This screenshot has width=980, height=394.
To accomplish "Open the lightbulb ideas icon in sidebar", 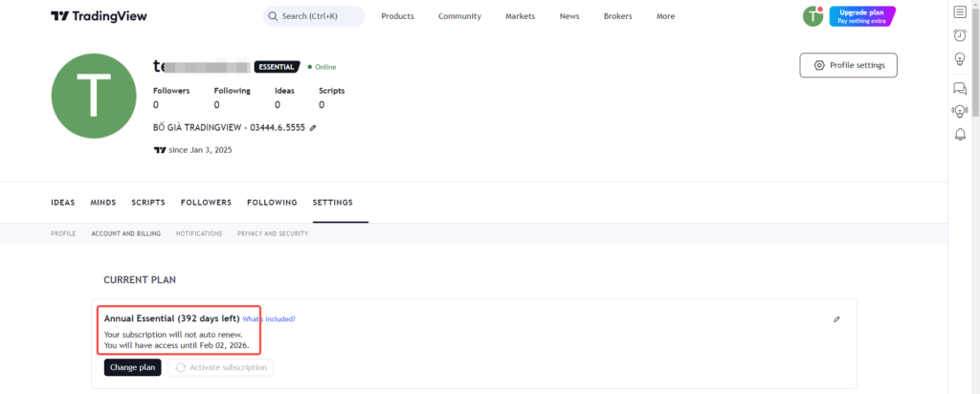I will point(960,58).
